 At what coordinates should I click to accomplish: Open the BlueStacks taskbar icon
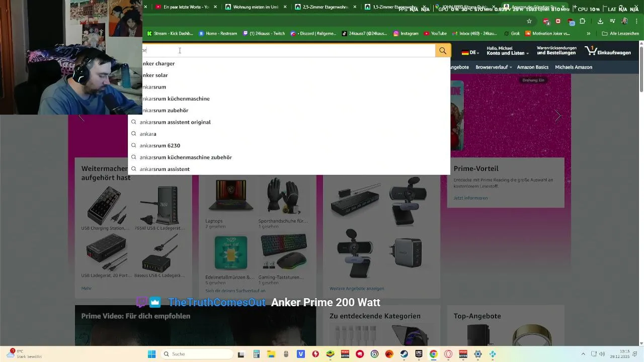330,354
